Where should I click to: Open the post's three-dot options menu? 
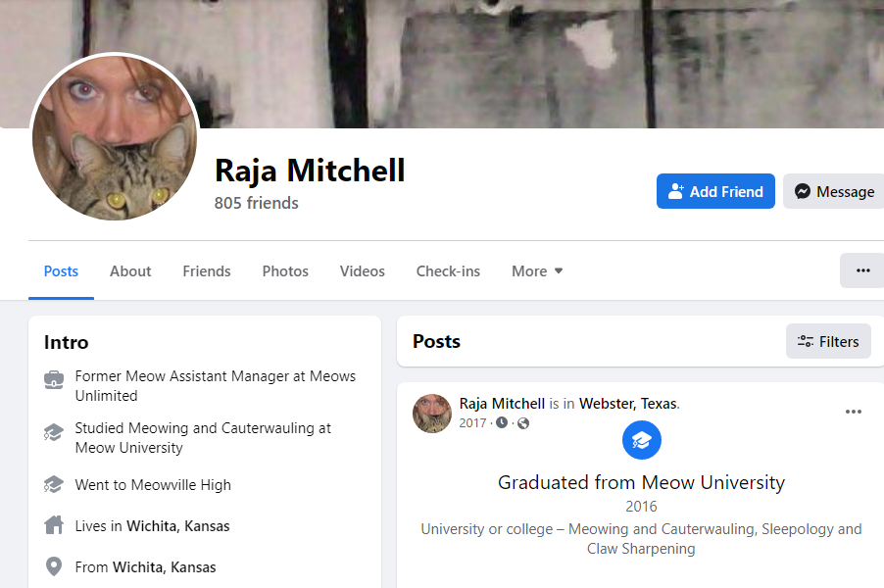point(854,412)
